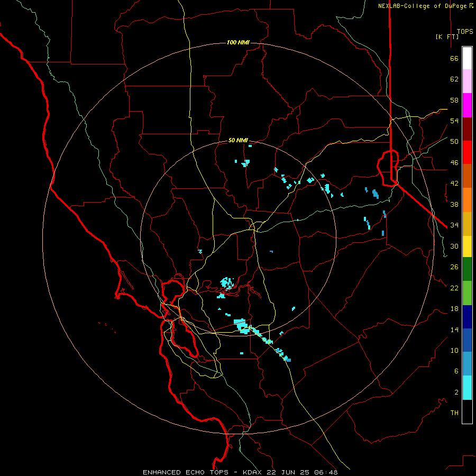The width and height of the screenshot is (476, 476).
Task: Click the bright red legend swatch
Action: [467, 152]
